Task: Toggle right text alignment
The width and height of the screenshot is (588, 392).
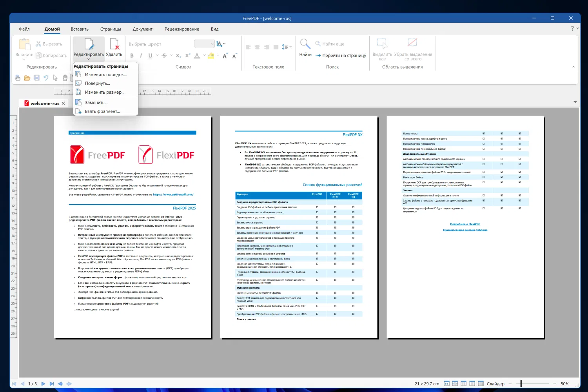Action: [267, 47]
